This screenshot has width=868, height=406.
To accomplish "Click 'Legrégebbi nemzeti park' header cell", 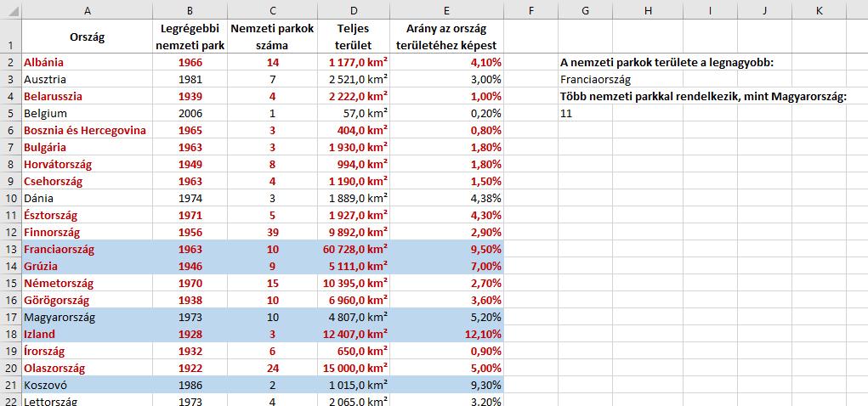I will click(190, 37).
